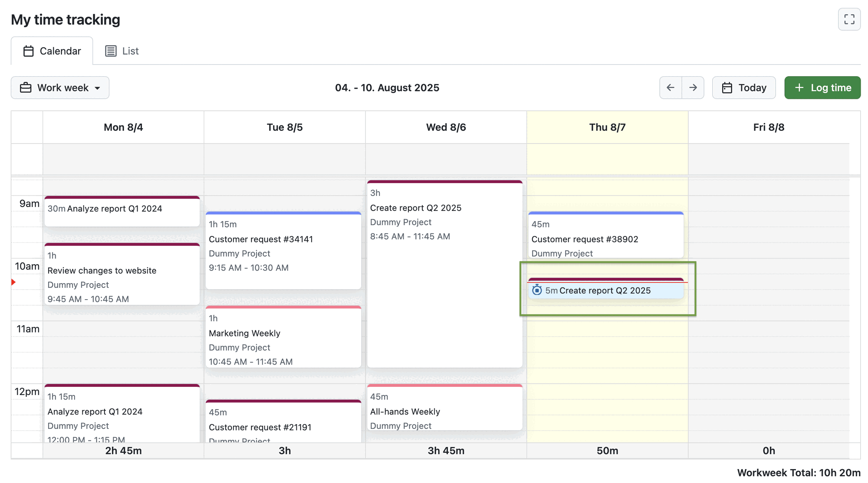Click the Today button to jump to current date
The height and width of the screenshot is (483, 868).
744,87
